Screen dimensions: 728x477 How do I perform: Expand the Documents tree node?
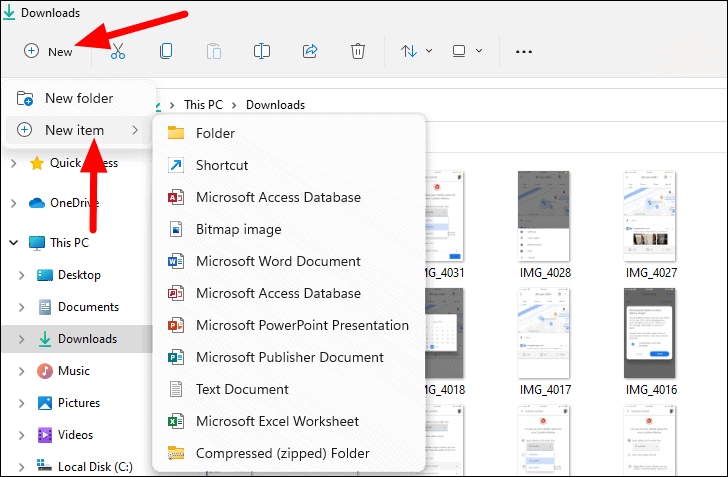pyautogui.click(x=21, y=307)
